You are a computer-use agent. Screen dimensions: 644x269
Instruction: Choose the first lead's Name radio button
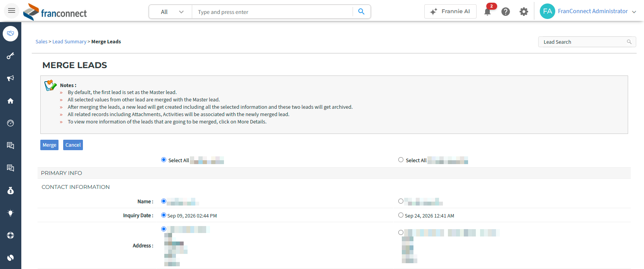[164, 201]
